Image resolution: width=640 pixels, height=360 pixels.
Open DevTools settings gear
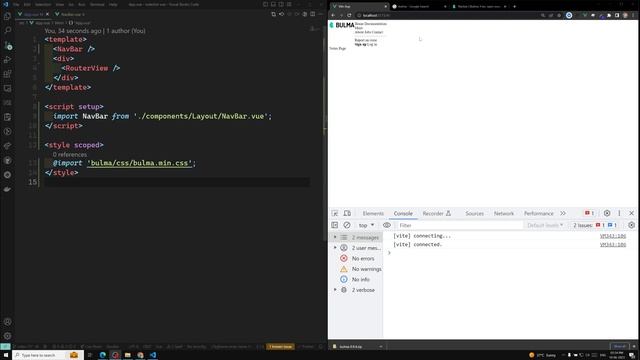(x=607, y=213)
